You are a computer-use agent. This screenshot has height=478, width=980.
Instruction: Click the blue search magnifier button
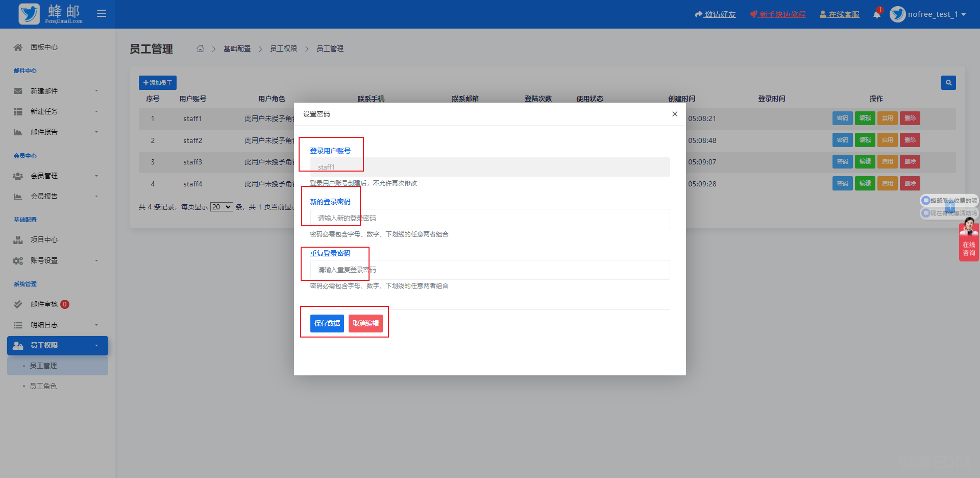click(x=948, y=83)
